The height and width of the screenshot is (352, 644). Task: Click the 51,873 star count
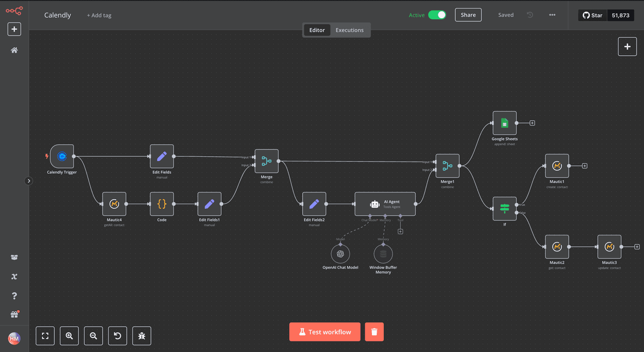tap(620, 16)
